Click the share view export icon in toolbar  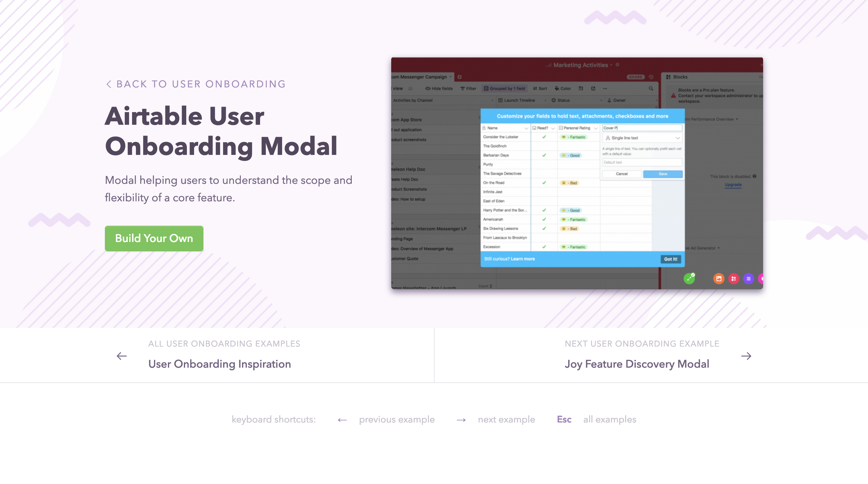click(x=593, y=89)
